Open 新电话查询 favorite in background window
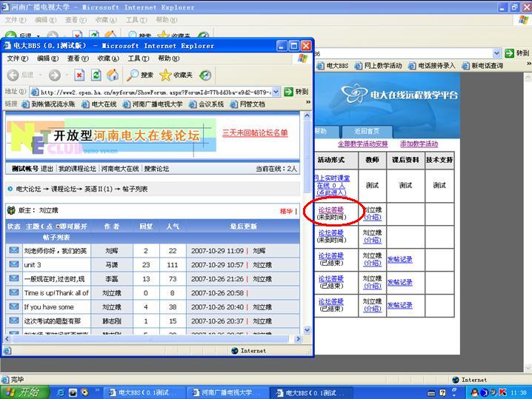The width and height of the screenshot is (532, 399). (x=482, y=66)
